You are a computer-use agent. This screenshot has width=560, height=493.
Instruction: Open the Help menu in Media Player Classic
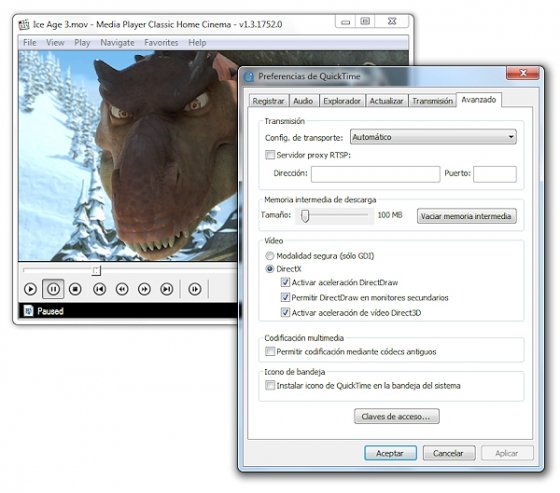[197, 43]
